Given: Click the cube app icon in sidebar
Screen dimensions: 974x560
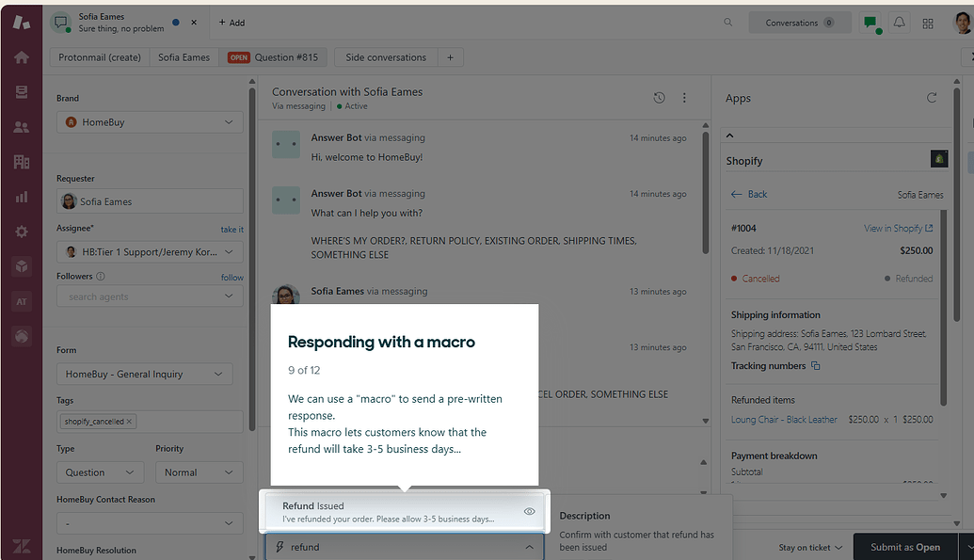Looking at the screenshot, I should (x=21, y=266).
